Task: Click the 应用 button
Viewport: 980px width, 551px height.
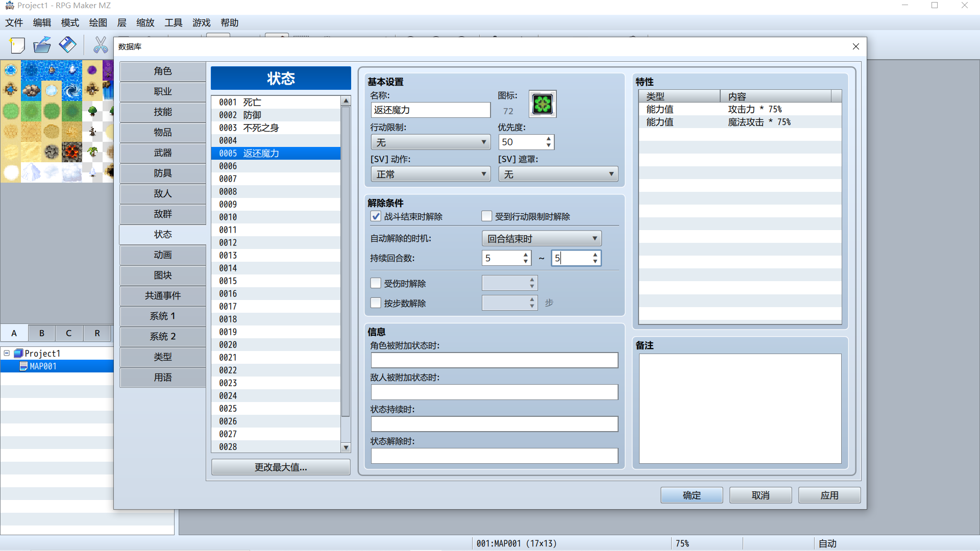Action: 829,495
